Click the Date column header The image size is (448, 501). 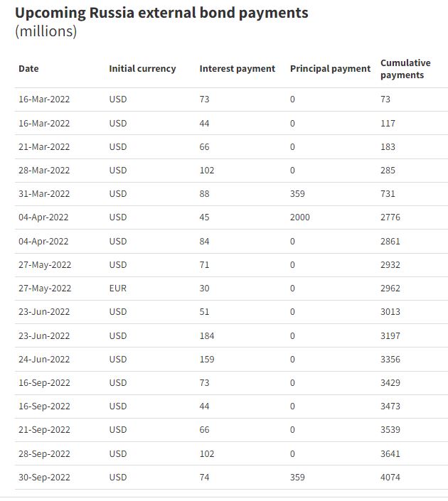(29, 69)
